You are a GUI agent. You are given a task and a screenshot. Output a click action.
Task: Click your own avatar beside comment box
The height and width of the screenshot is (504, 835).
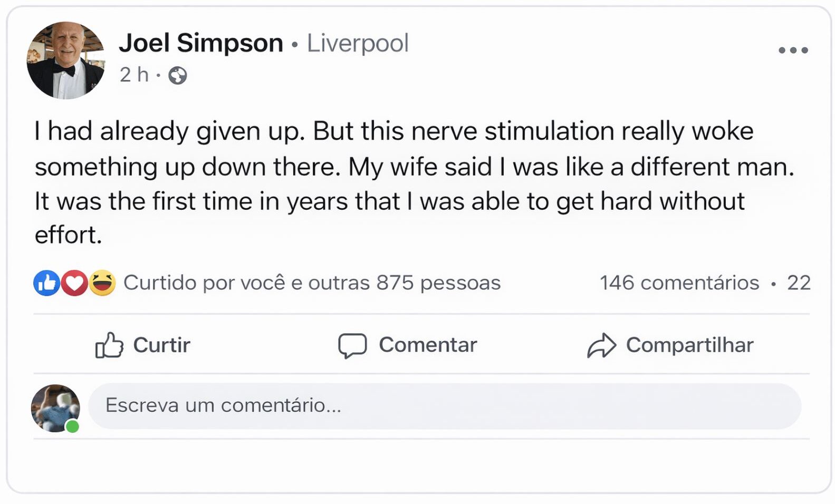(54, 408)
